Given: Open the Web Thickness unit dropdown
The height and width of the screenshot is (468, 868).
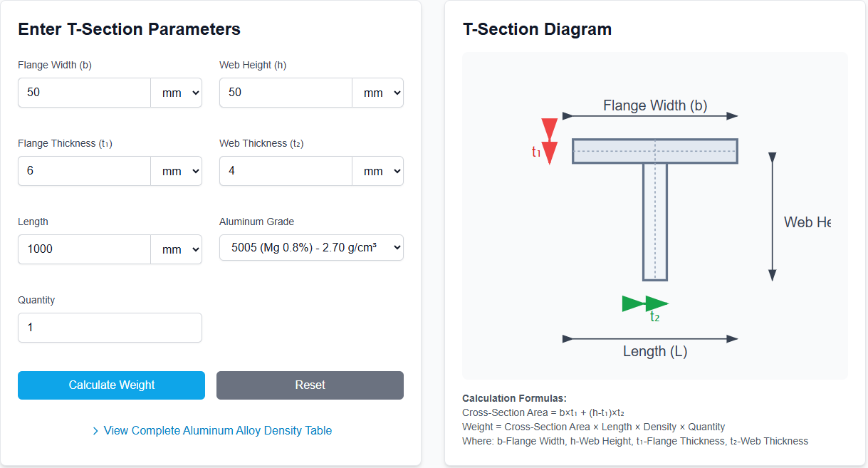Looking at the screenshot, I should coord(378,171).
